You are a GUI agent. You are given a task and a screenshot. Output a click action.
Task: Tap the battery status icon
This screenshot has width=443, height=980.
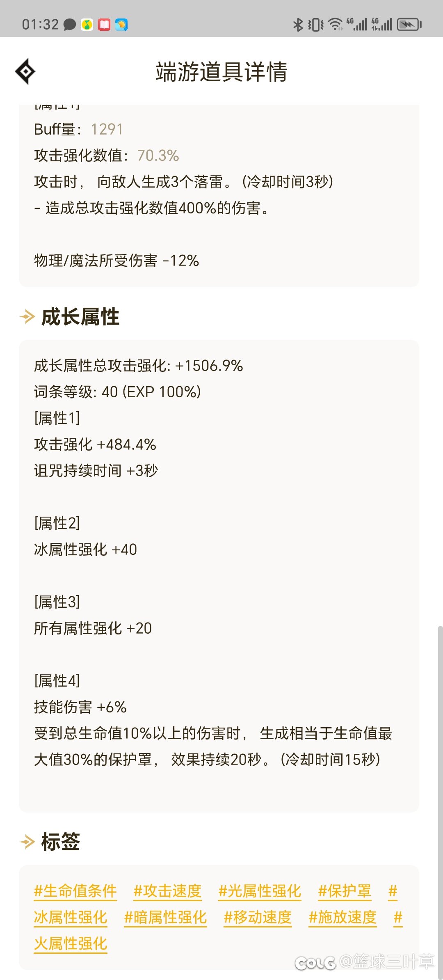tap(409, 25)
